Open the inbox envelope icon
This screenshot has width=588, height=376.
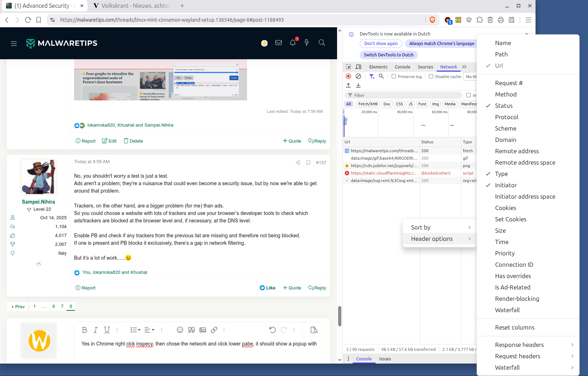(x=279, y=43)
